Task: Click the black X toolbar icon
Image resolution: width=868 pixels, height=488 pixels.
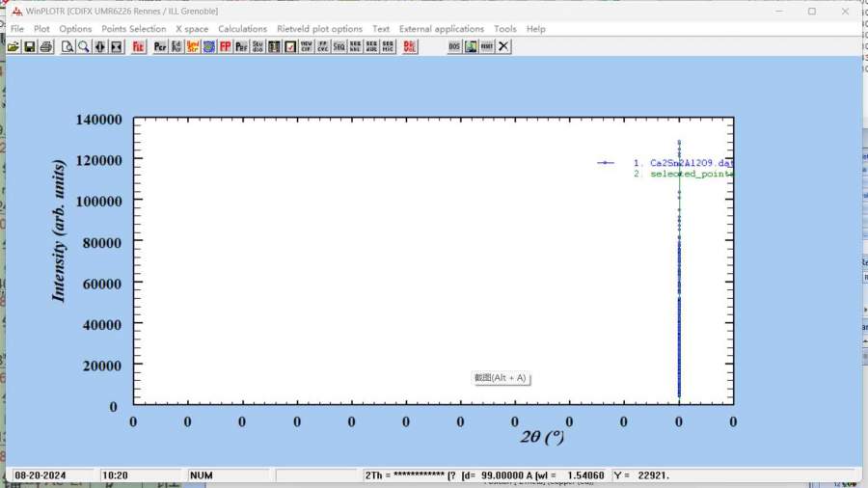Action: click(503, 46)
